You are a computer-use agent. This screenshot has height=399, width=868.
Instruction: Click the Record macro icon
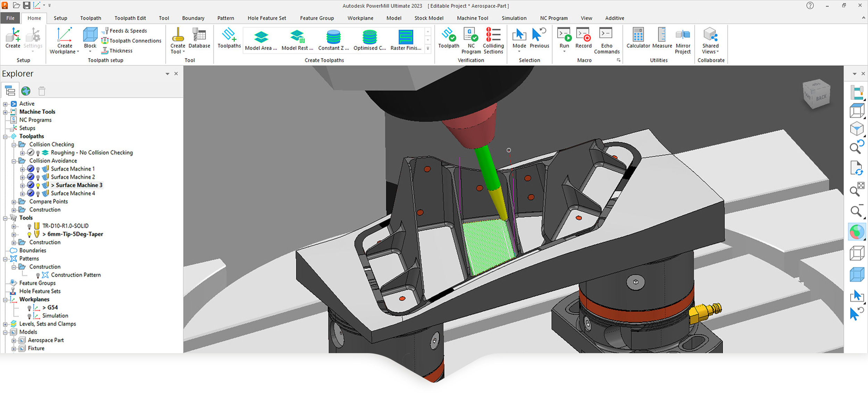583,38
